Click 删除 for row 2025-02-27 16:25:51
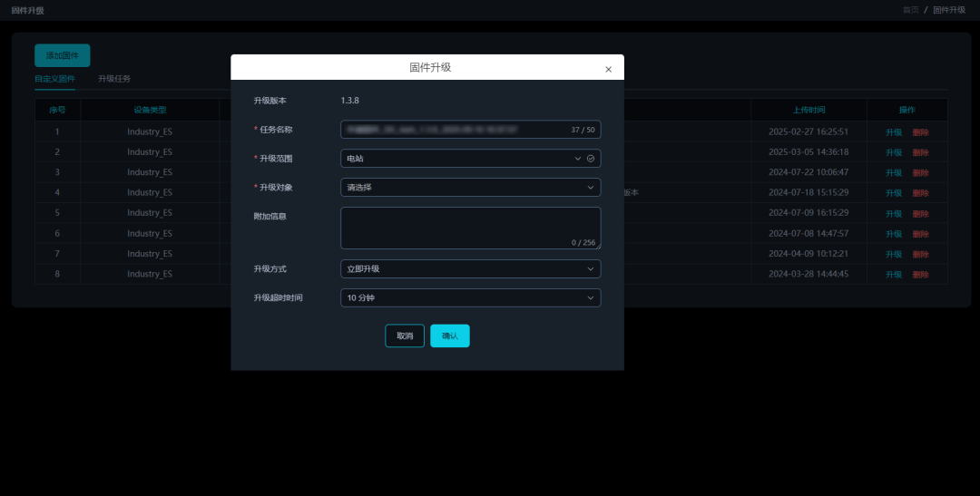Screen dimensions: 980x496 point(921,132)
